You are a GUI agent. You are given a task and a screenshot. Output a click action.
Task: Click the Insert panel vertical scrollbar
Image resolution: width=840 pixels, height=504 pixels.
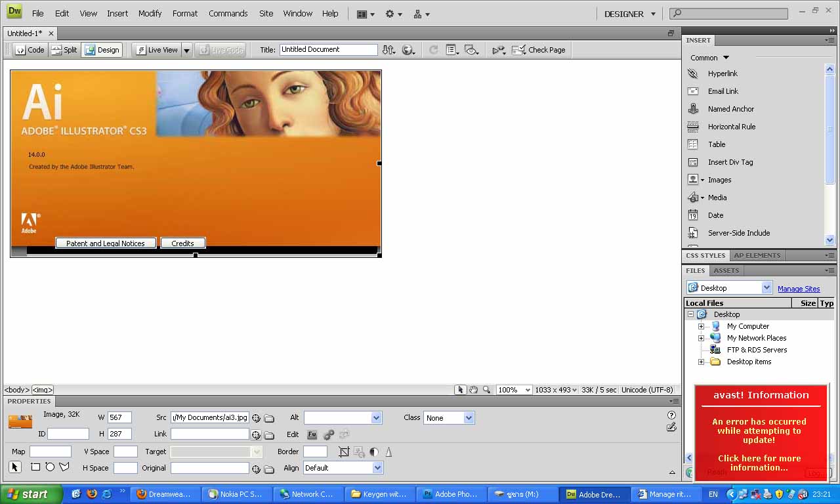coord(829,155)
